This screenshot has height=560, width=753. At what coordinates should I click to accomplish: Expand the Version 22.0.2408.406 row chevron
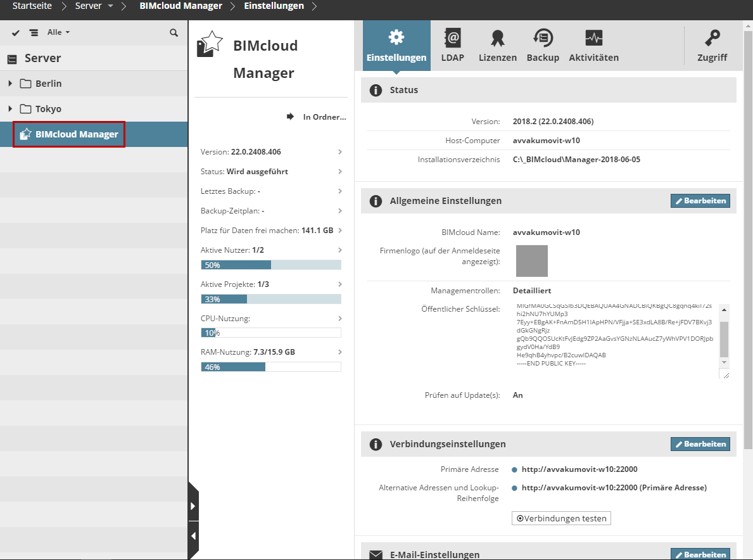point(340,152)
